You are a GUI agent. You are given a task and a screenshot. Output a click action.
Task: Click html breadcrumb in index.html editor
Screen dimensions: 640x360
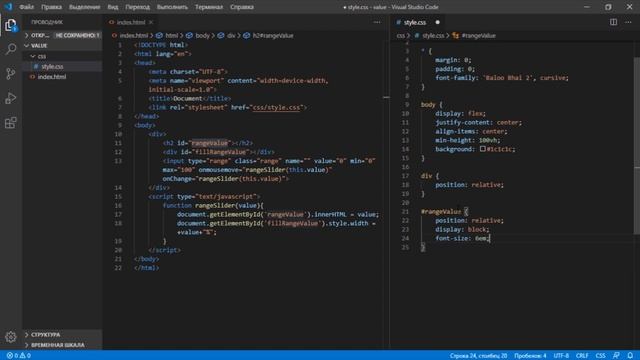click(168, 36)
